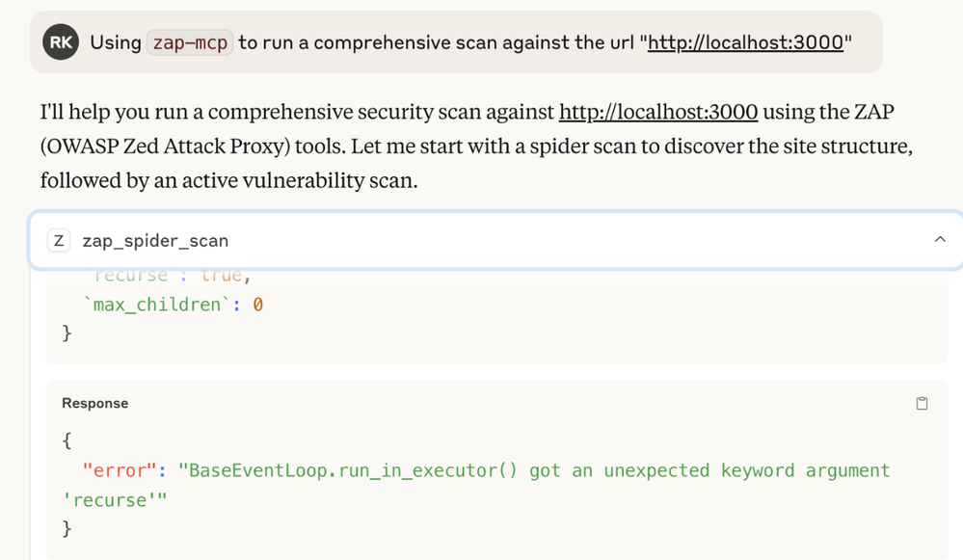Screen dimensions: 963x560
Task: Click the opening brace of the response JSON
Action: (x=67, y=440)
